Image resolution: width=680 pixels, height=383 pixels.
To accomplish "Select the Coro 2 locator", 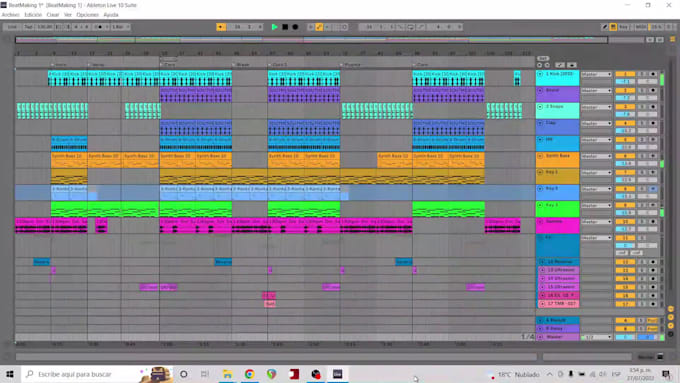I will 278,65.
